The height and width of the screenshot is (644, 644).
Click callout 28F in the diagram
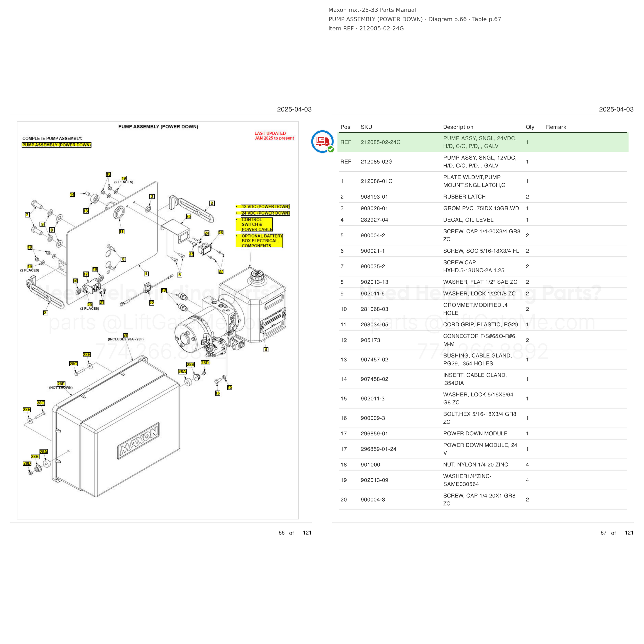(61, 384)
